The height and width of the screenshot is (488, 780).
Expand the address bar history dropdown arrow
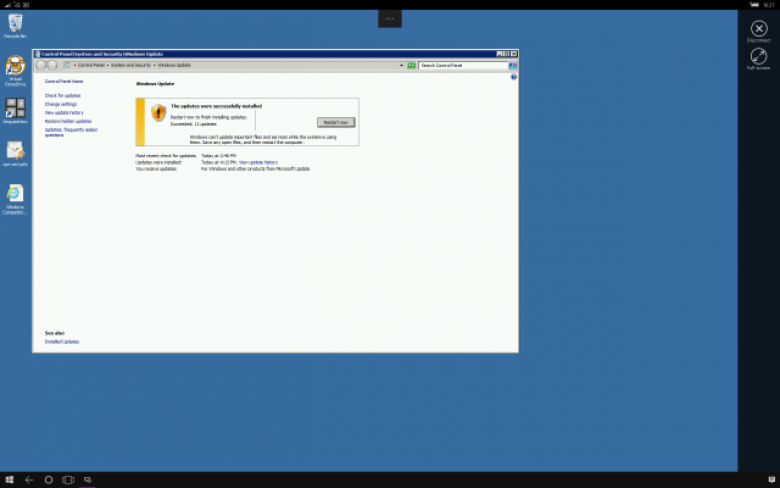pyautogui.click(x=401, y=65)
